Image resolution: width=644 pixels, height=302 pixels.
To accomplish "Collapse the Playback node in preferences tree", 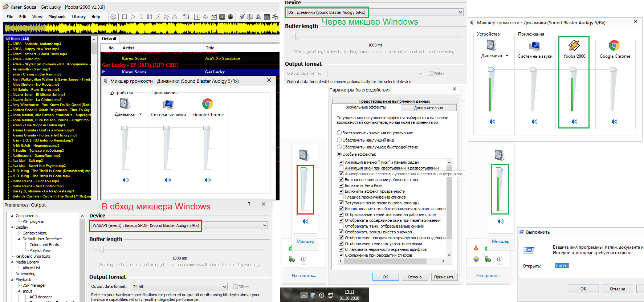I will click(12, 279).
